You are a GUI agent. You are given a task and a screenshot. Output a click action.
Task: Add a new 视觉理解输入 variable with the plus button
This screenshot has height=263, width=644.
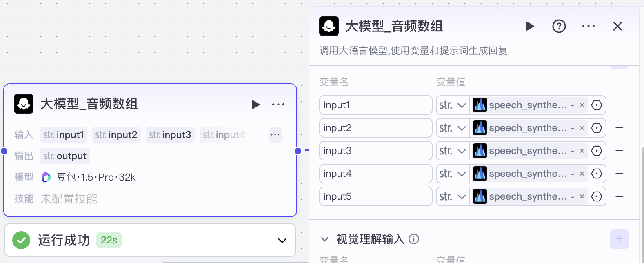620,239
